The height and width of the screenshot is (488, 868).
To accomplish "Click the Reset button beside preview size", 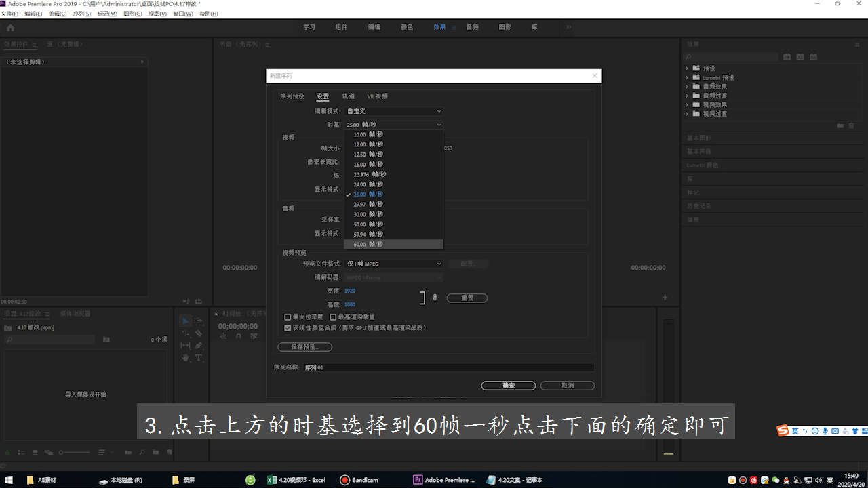I will pos(467,298).
